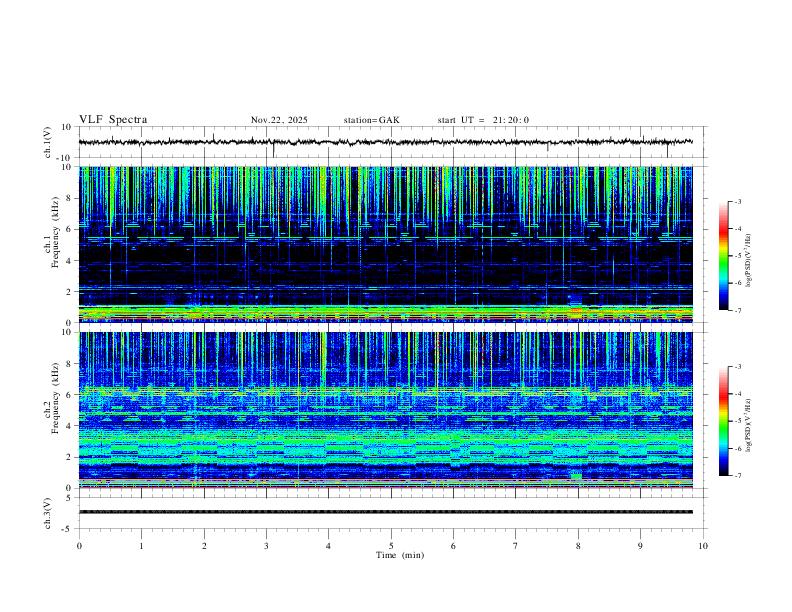The height and width of the screenshot is (612, 792).
Task: Click the "4" minute tick label
Action: (329, 546)
